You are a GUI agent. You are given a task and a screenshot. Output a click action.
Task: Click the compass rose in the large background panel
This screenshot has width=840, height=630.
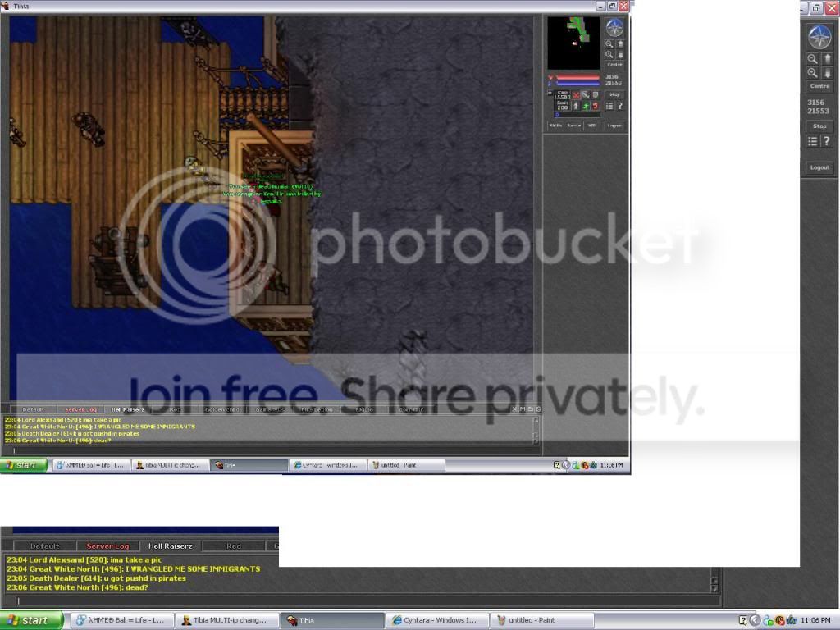(x=819, y=37)
